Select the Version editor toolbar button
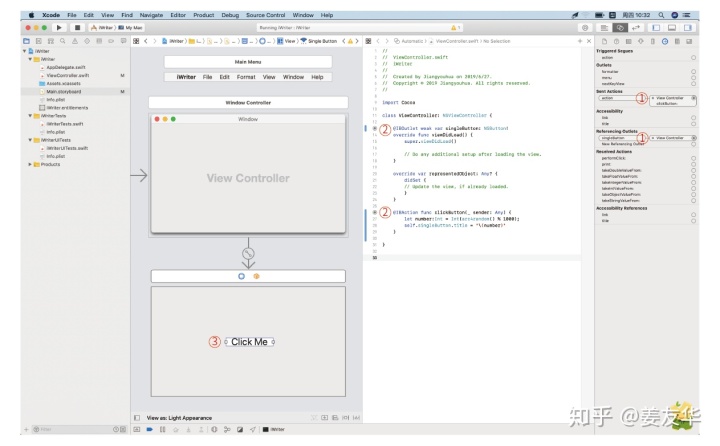Screen dimensions: 720x446 click(x=636, y=28)
